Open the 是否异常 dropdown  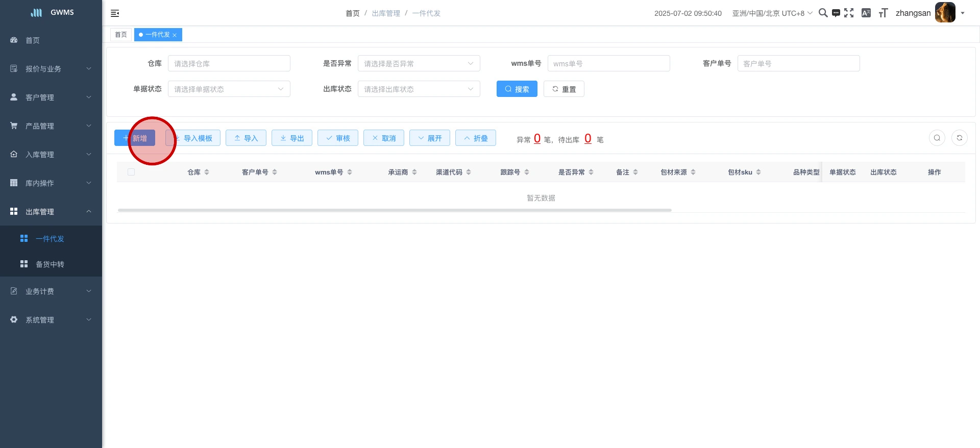[x=419, y=64]
